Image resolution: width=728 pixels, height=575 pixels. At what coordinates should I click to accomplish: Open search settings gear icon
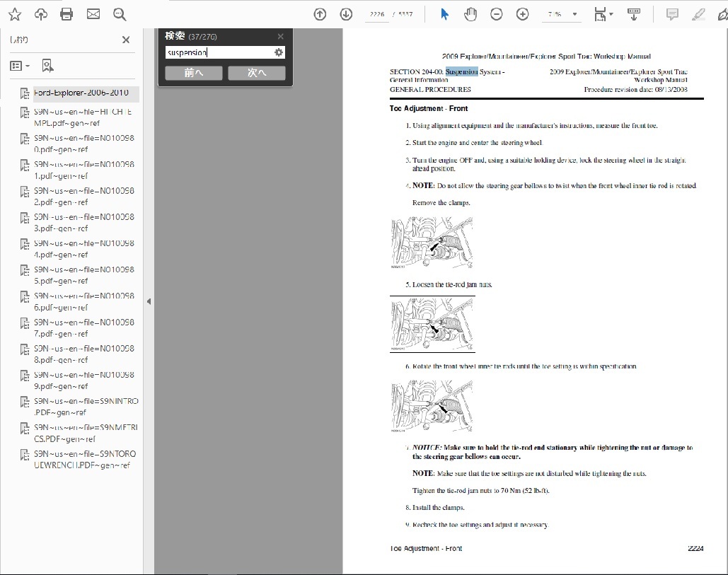click(279, 52)
